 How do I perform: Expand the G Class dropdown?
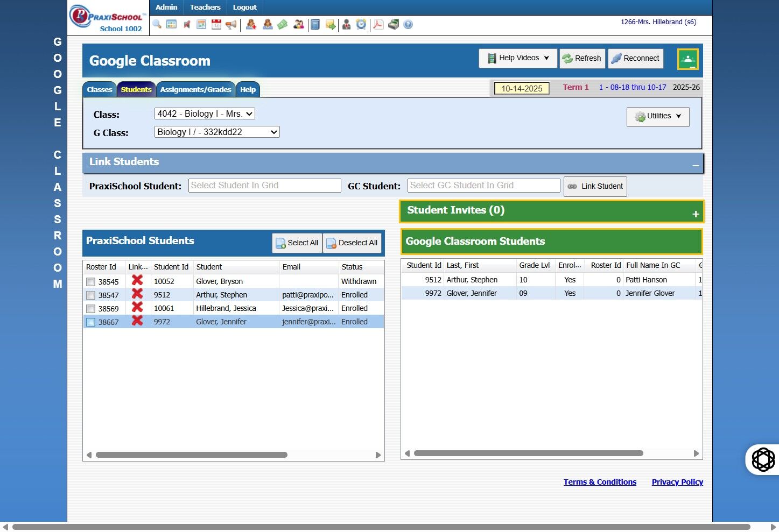pos(217,132)
